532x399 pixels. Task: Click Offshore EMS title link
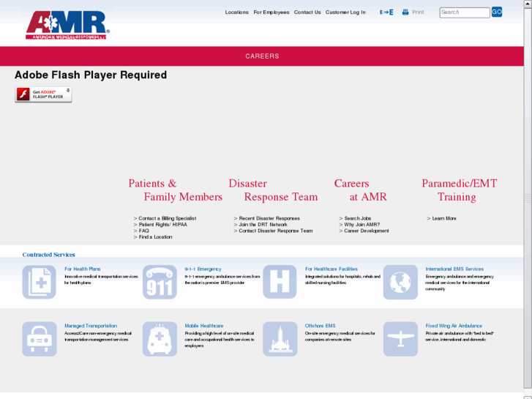point(320,326)
